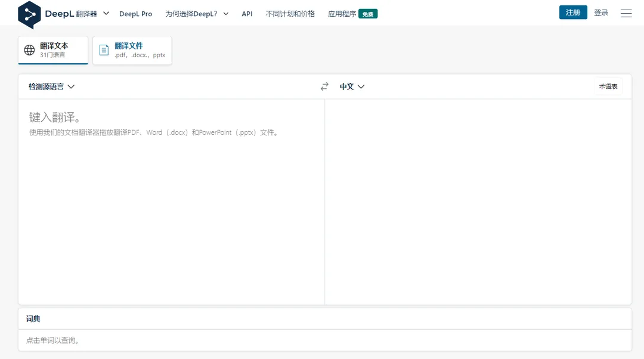Click the 词典 dictionary heading
Screen dimensions: 644x359
pos(33,318)
